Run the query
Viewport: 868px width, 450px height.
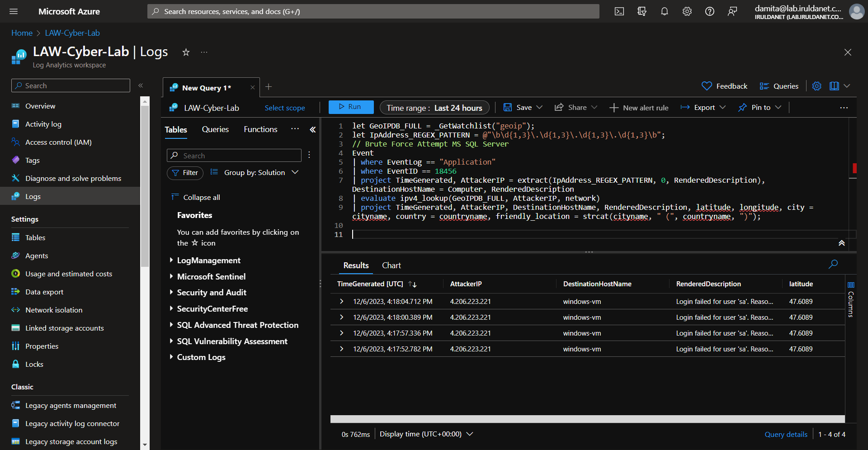(x=351, y=107)
